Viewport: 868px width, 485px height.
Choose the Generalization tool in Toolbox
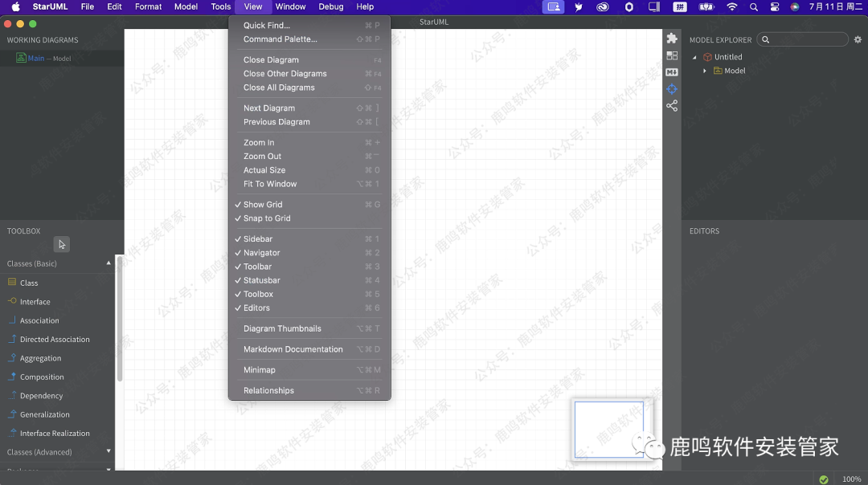(44, 414)
